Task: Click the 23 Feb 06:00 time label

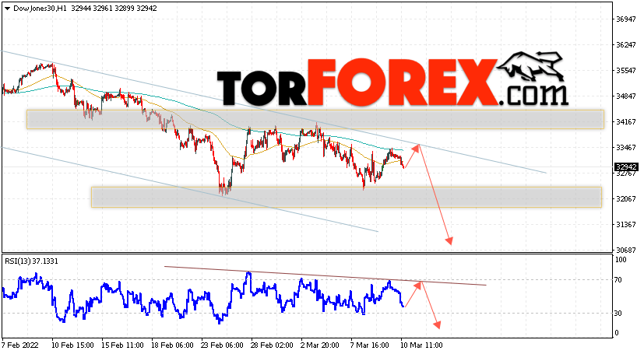Action: click(x=222, y=345)
